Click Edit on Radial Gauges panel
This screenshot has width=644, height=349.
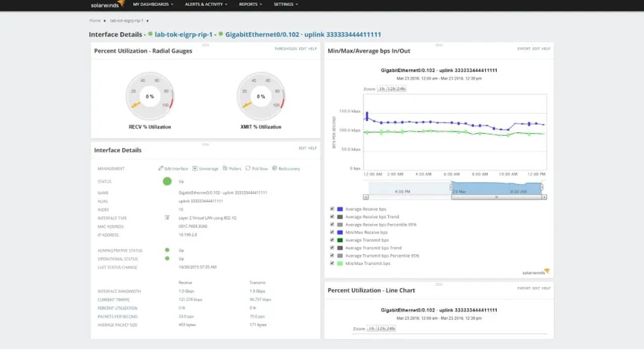click(302, 49)
